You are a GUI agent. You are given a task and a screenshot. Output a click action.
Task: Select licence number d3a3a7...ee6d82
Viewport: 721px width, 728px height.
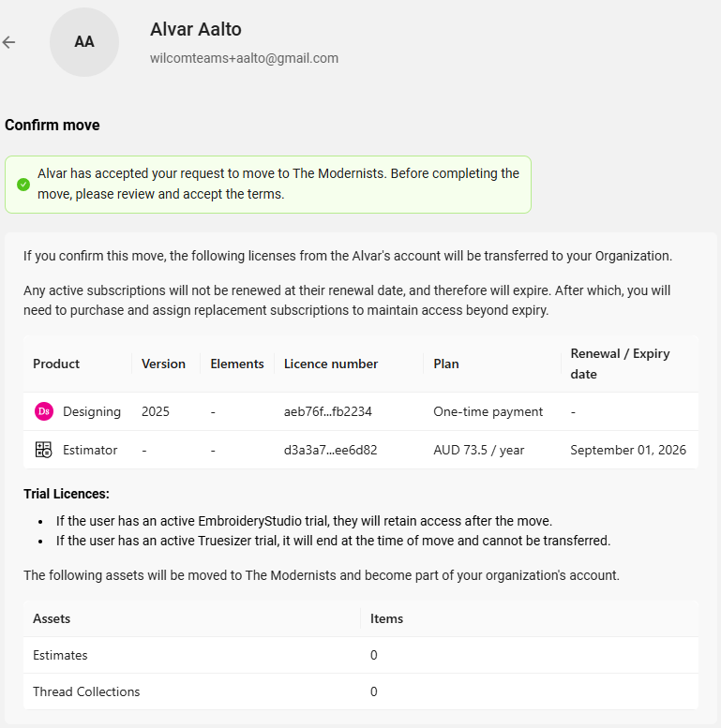[330, 450]
